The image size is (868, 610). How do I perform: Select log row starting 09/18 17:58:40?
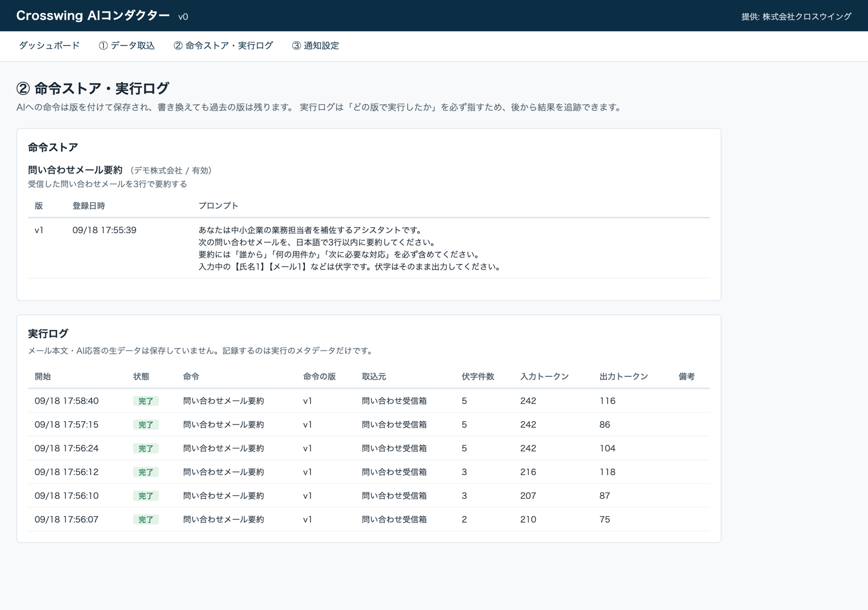coord(368,401)
